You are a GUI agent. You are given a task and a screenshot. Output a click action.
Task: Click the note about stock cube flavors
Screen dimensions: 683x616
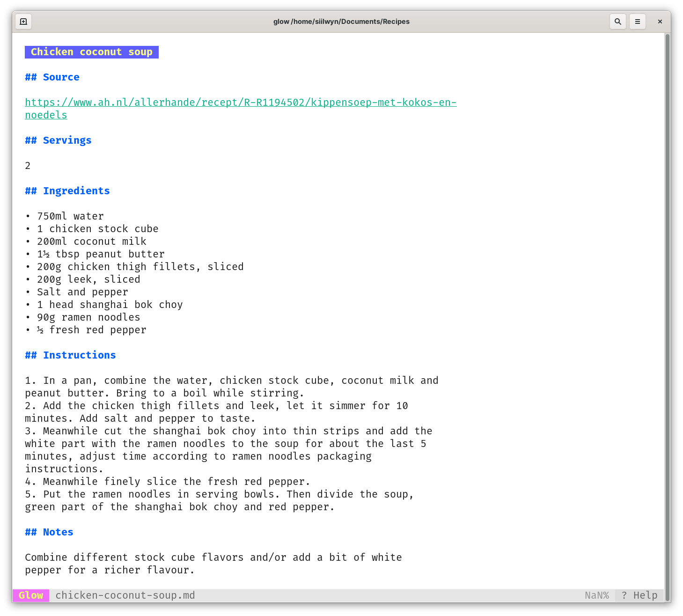tap(213, 564)
